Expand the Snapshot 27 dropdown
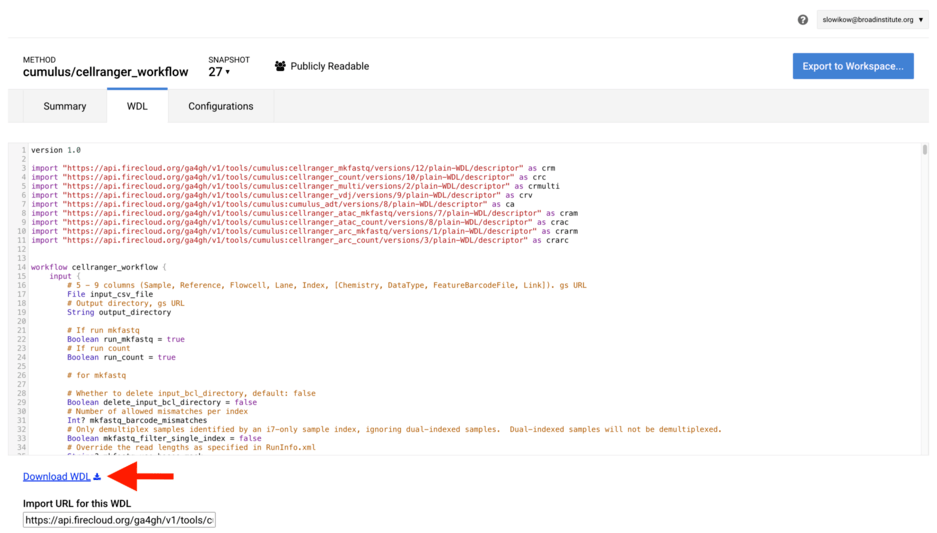Screen dimensions: 937x533 219,72
